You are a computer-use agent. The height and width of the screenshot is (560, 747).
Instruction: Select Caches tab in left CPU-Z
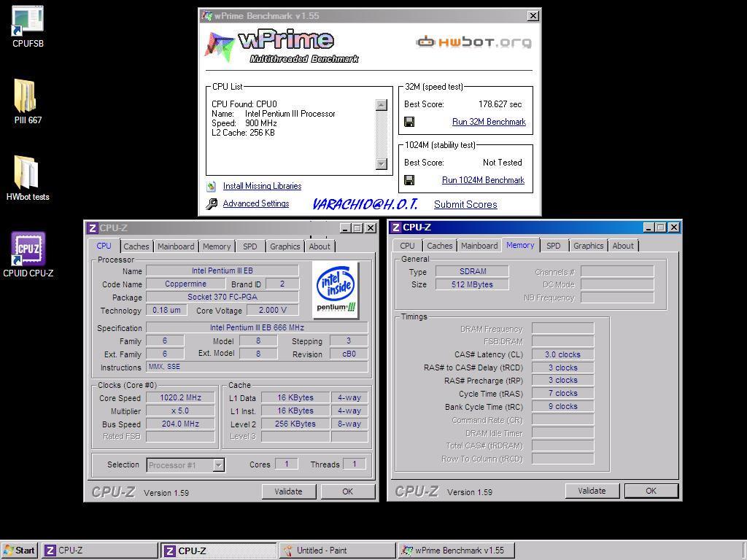[x=136, y=246]
